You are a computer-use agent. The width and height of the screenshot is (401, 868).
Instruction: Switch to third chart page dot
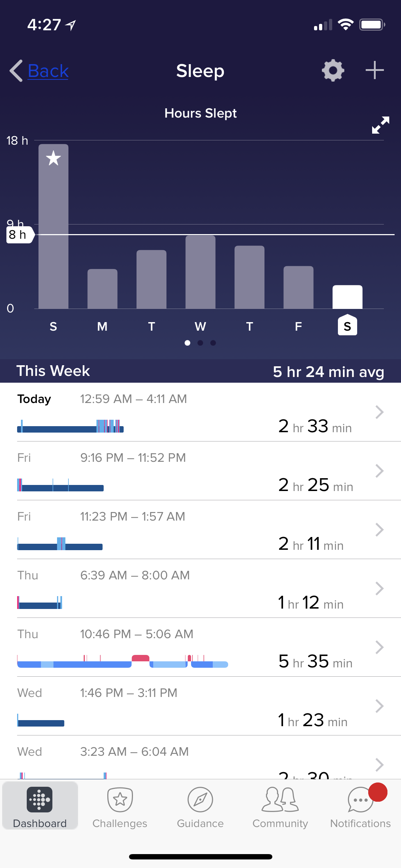[213, 343]
